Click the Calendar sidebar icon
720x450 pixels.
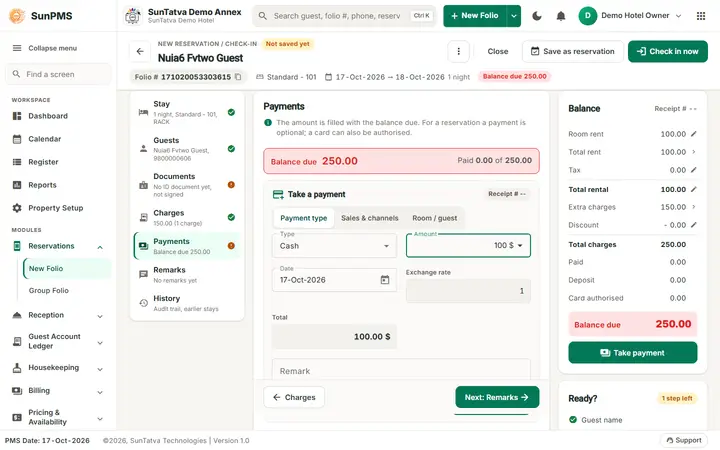pyautogui.click(x=17, y=139)
